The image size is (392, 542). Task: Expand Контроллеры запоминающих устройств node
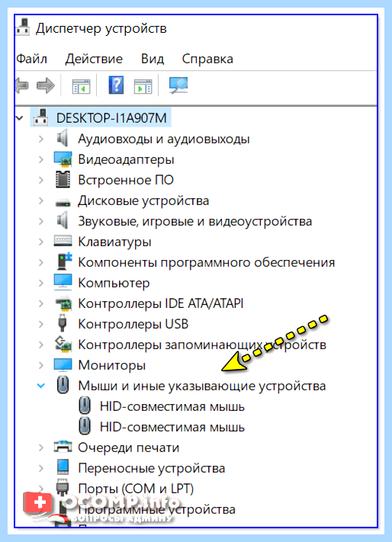40,345
